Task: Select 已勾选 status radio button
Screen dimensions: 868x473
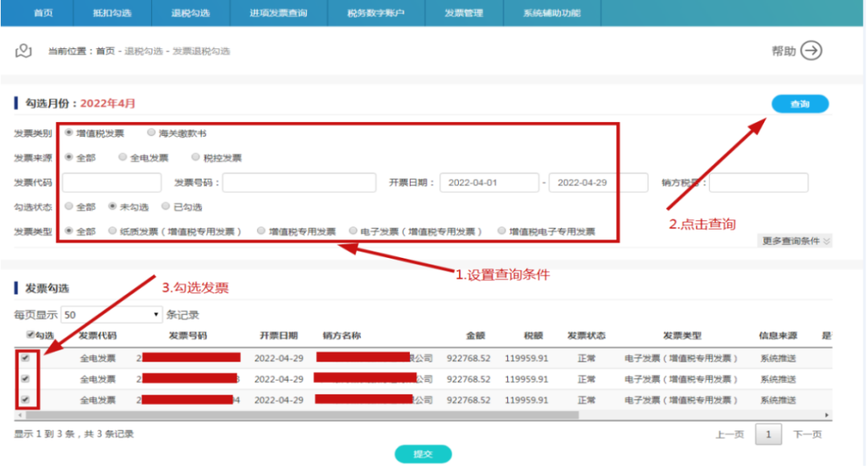Action: coord(166,206)
